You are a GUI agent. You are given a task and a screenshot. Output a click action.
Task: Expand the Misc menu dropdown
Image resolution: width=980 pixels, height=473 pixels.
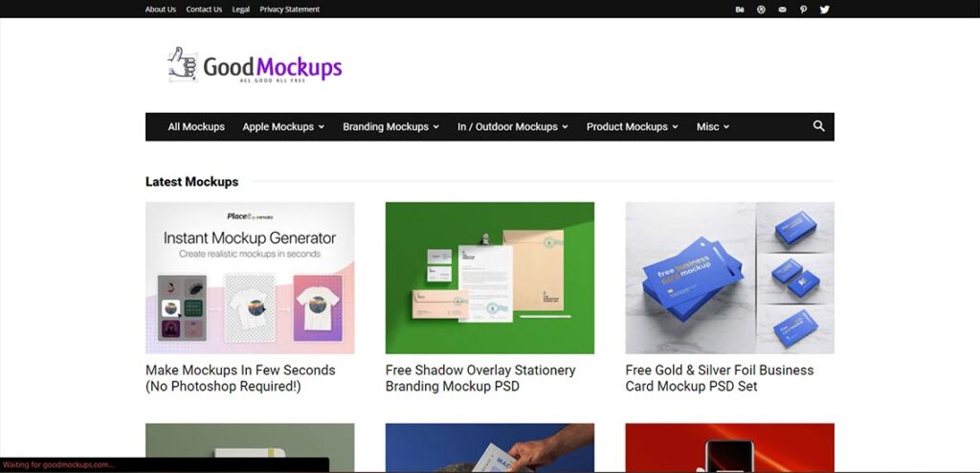[712, 126]
